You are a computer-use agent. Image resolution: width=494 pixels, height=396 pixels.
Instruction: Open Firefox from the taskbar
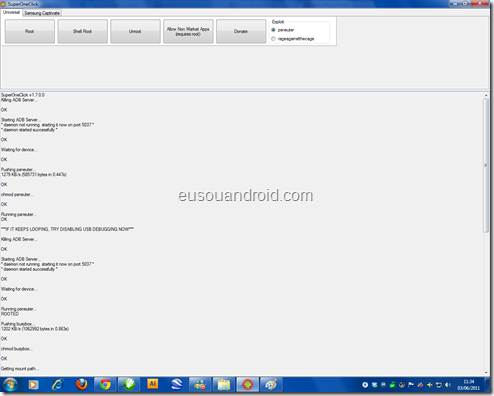[81, 385]
